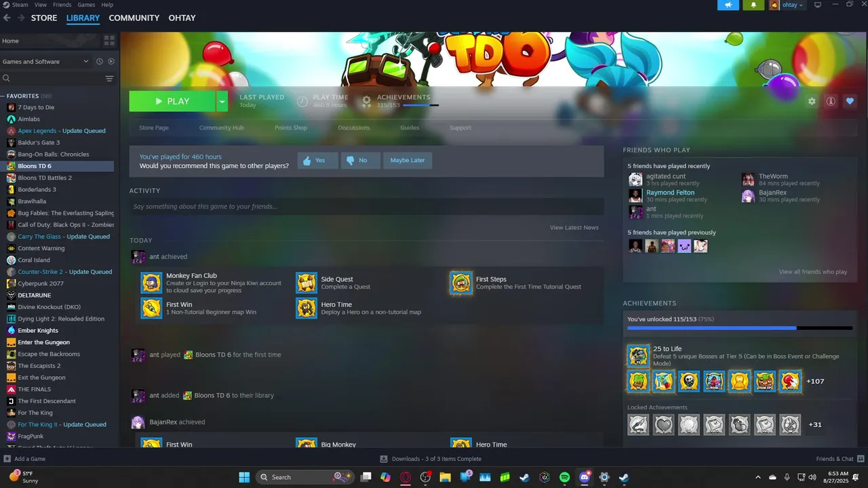Screen dimensions: 868x488
Task: Open Discord from the Windows taskbar
Action: (585, 477)
